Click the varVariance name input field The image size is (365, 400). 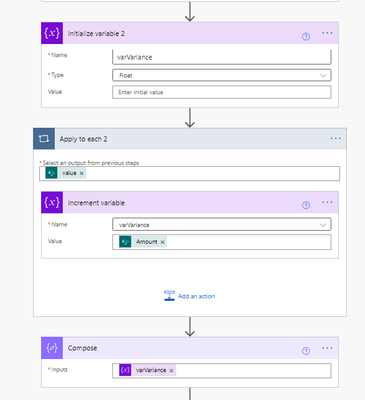222,57
